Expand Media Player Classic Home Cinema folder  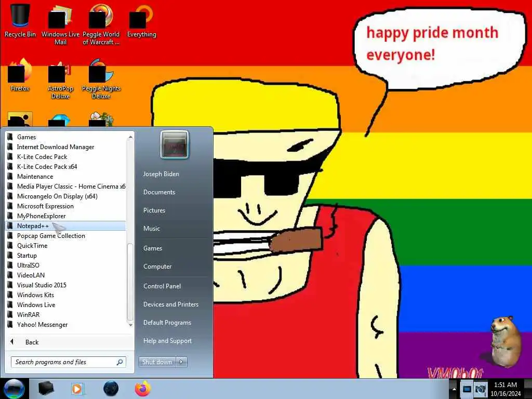pyautogui.click(x=65, y=187)
